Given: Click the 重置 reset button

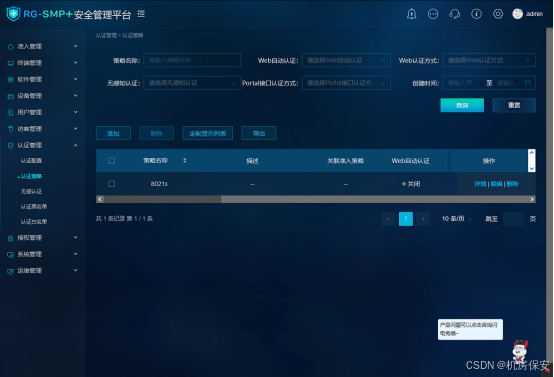Looking at the screenshot, I should pos(514,105).
